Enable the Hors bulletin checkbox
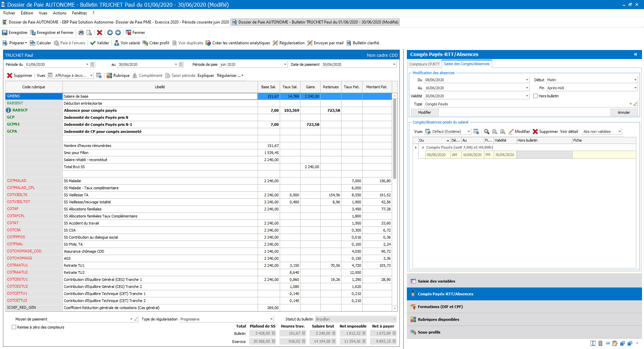 tap(536, 96)
